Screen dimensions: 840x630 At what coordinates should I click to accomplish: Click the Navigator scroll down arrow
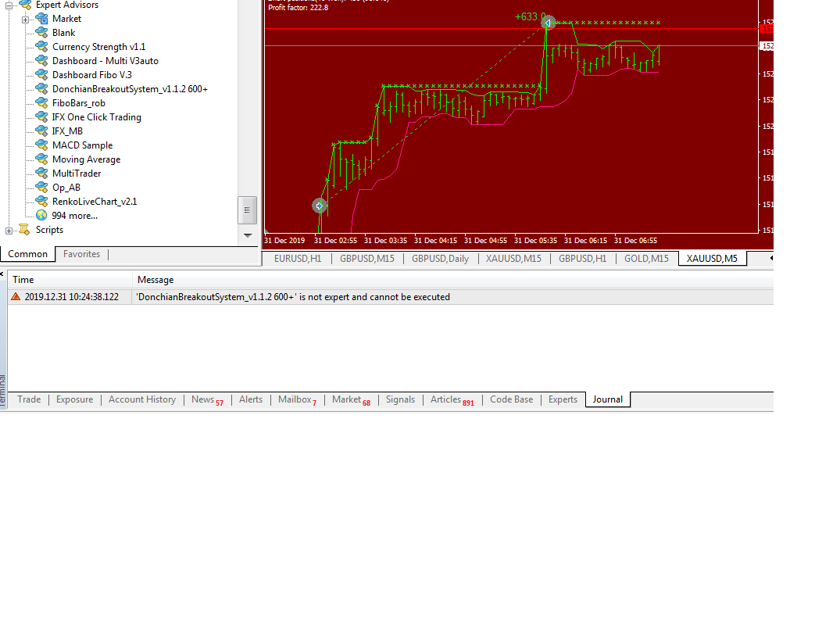pos(248,235)
